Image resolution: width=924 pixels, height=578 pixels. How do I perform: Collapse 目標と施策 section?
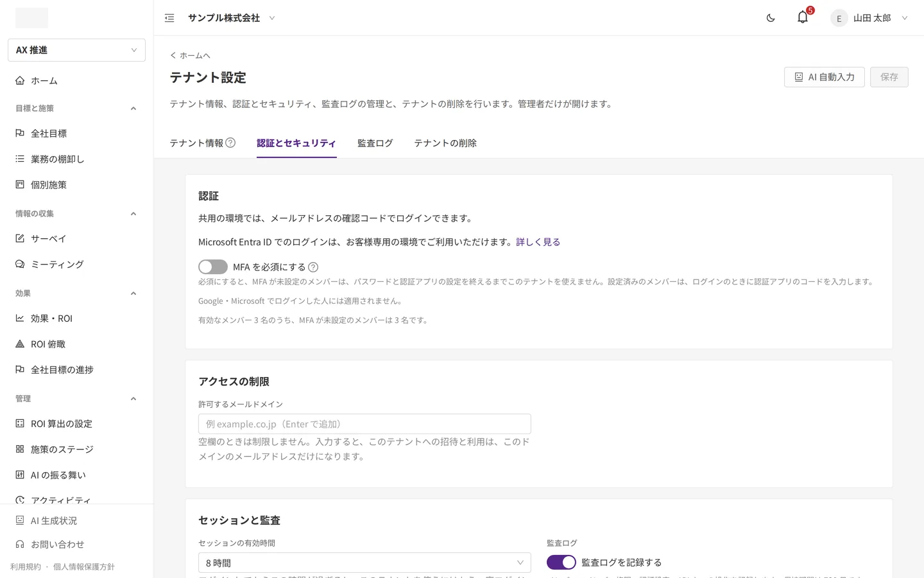pyautogui.click(x=133, y=109)
